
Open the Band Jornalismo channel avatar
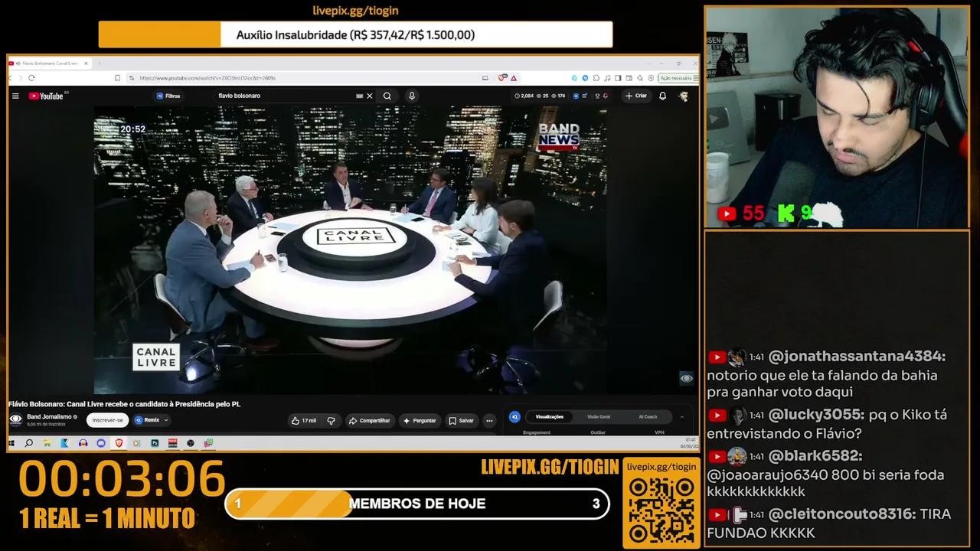point(15,419)
